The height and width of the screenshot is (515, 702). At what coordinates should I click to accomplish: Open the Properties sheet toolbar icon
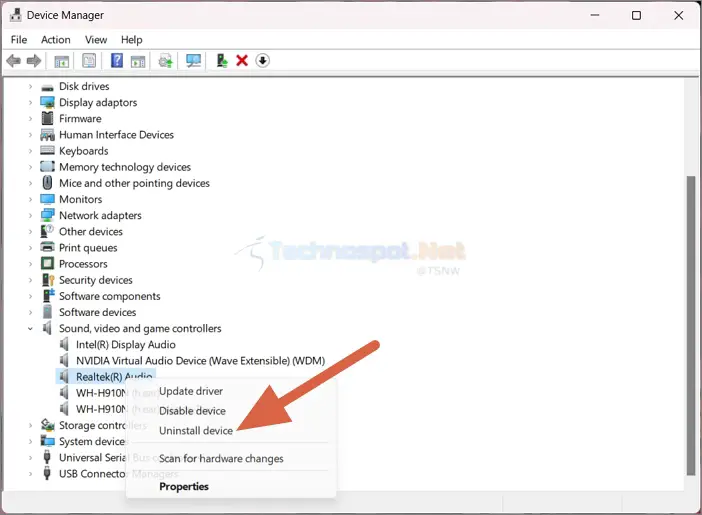click(x=89, y=60)
